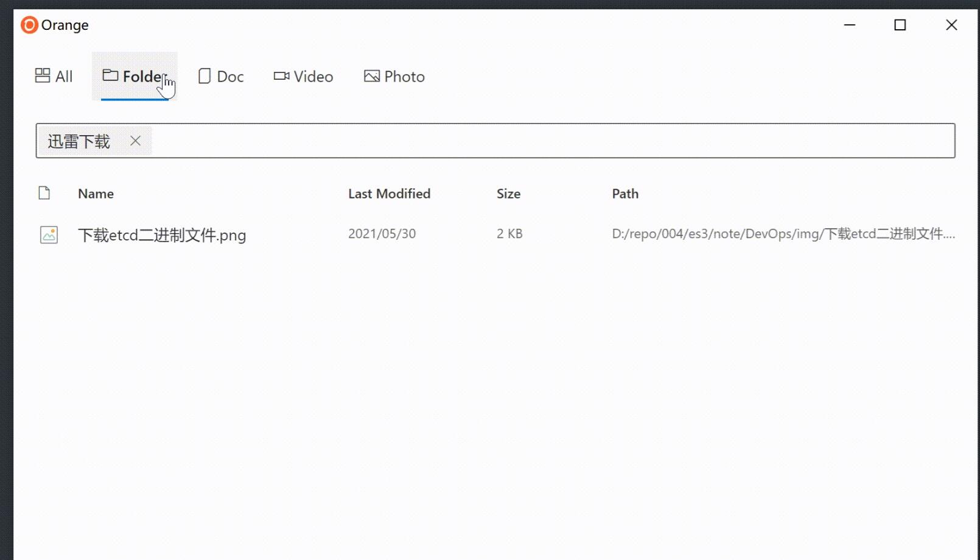Minimize the Orange window

coord(850,25)
